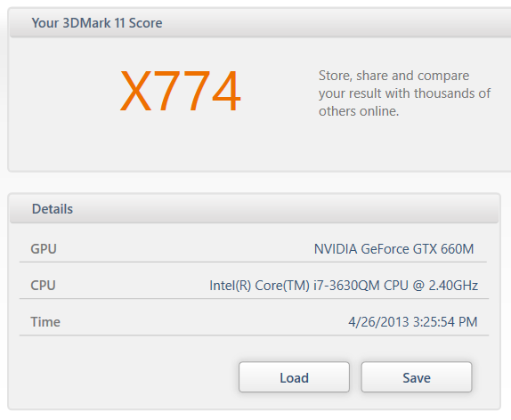Viewport: 511px width, 420px height.
Task: Select the NVIDIA GeForce GTX 660M value
Action: (x=393, y=249)
